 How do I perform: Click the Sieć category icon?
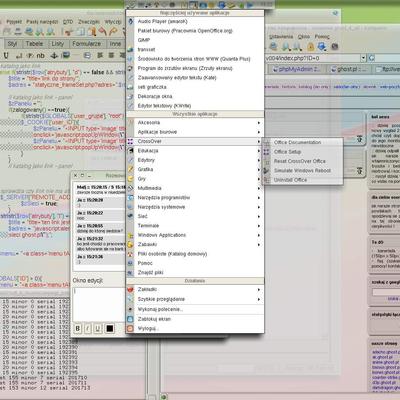(x=130, y=216)
